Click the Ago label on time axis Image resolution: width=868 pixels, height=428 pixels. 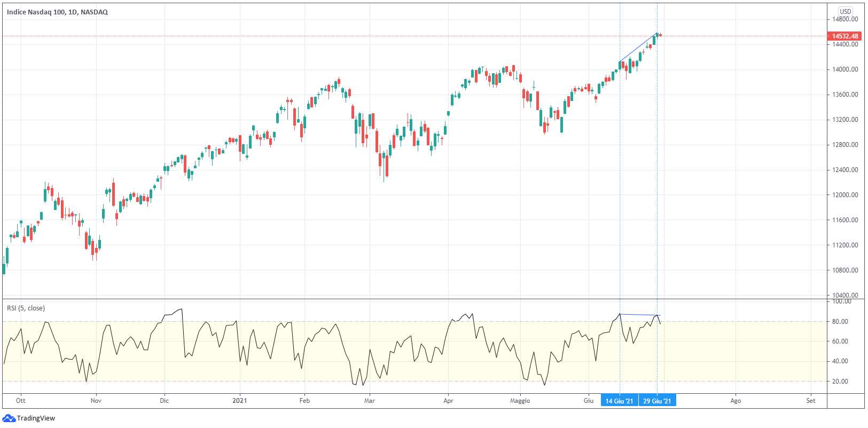736,401
